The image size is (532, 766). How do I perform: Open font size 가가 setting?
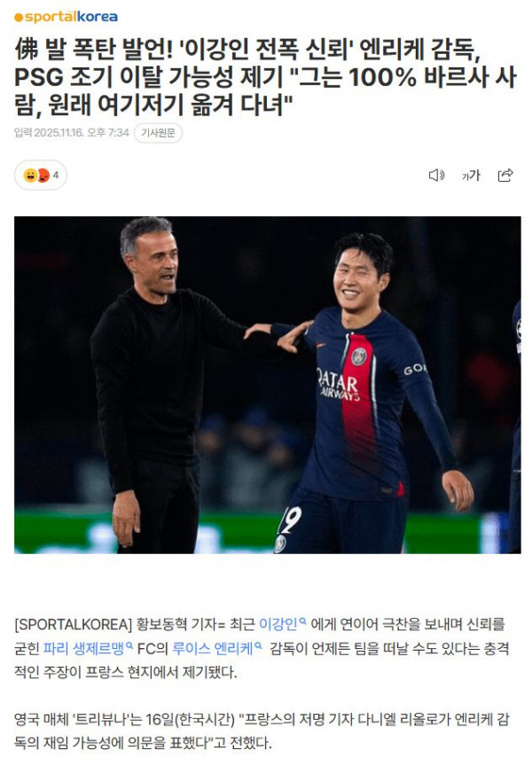tap(471, 176)
